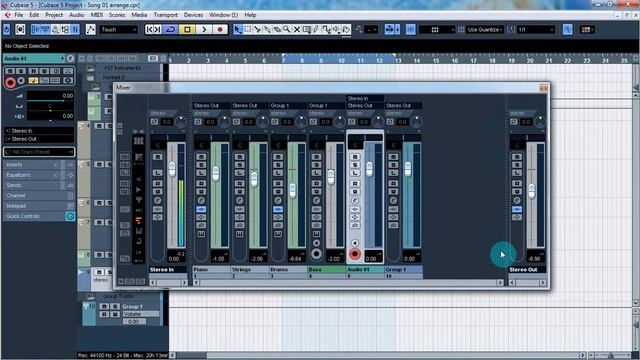Viewport: 640px width, 360px height.
Task: Click the pan knob on Strings channel
Action: coord(262,121)
